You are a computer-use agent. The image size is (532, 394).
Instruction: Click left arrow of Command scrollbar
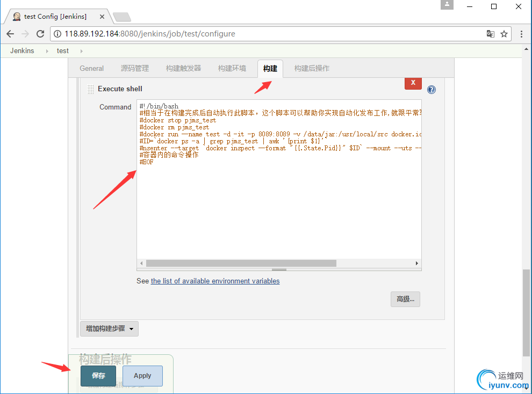[x=141, y=263]
